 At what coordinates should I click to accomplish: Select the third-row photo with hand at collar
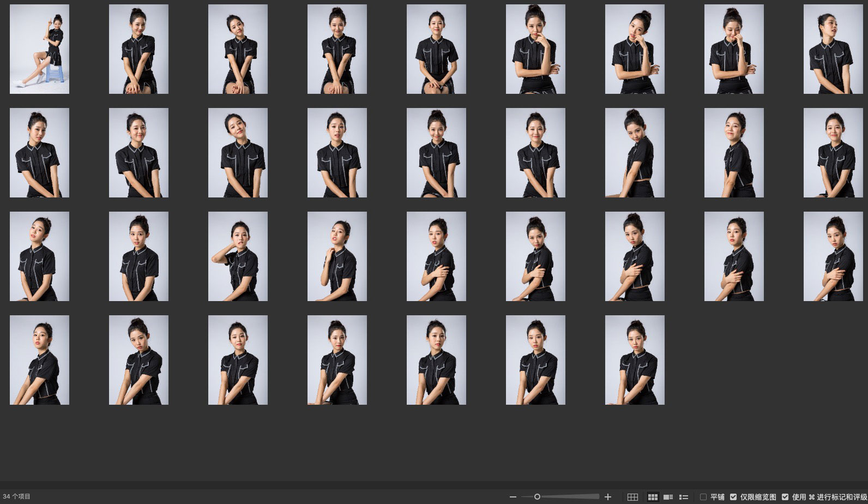tap(337, 256)
